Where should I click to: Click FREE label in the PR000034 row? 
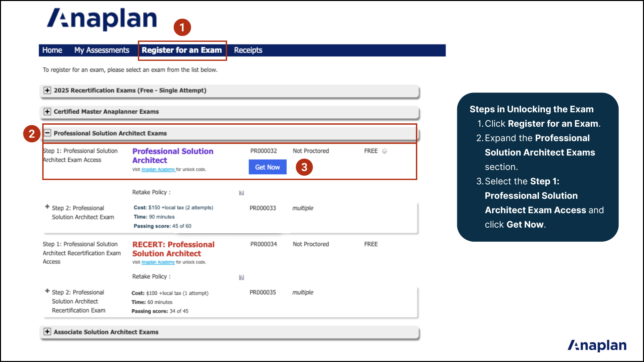[x=371, y=244]
